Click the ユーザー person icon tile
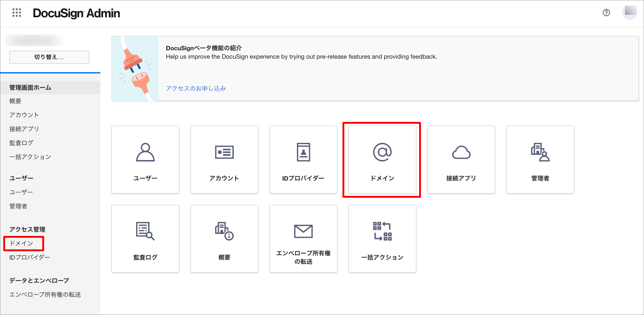 145,160
